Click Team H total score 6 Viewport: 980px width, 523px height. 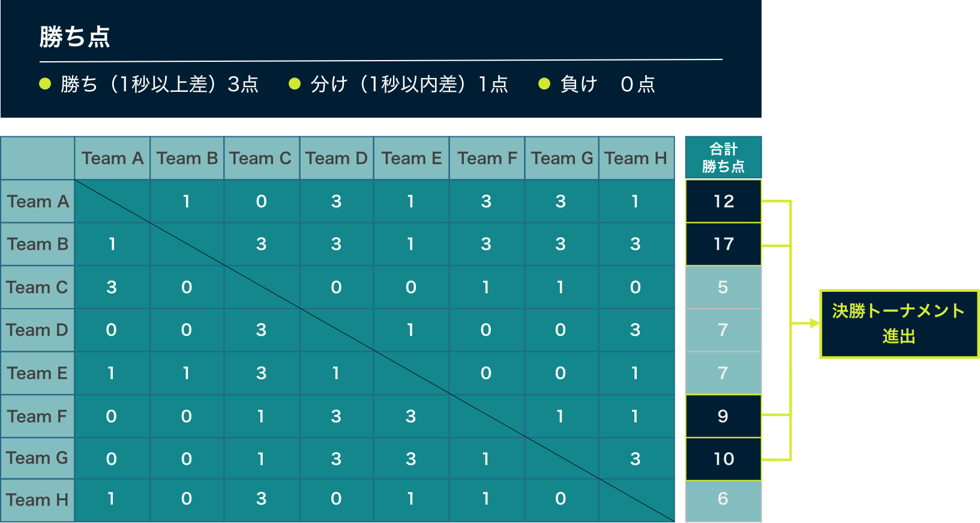[723, 499]
